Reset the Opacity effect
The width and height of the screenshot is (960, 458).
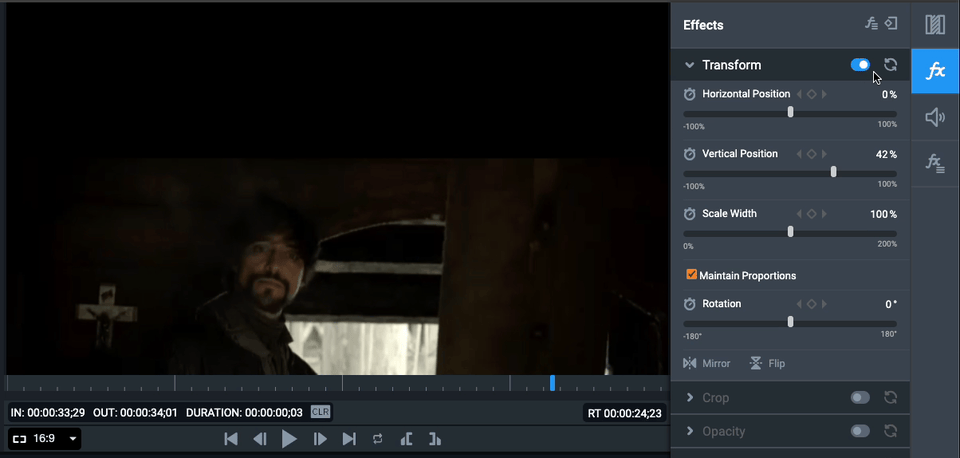pos(891,431)
